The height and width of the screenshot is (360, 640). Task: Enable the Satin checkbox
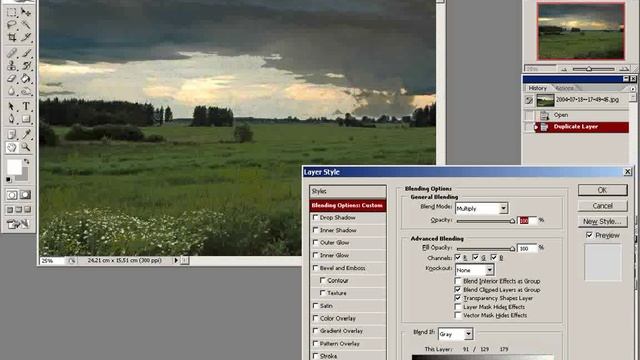(316, 305)
